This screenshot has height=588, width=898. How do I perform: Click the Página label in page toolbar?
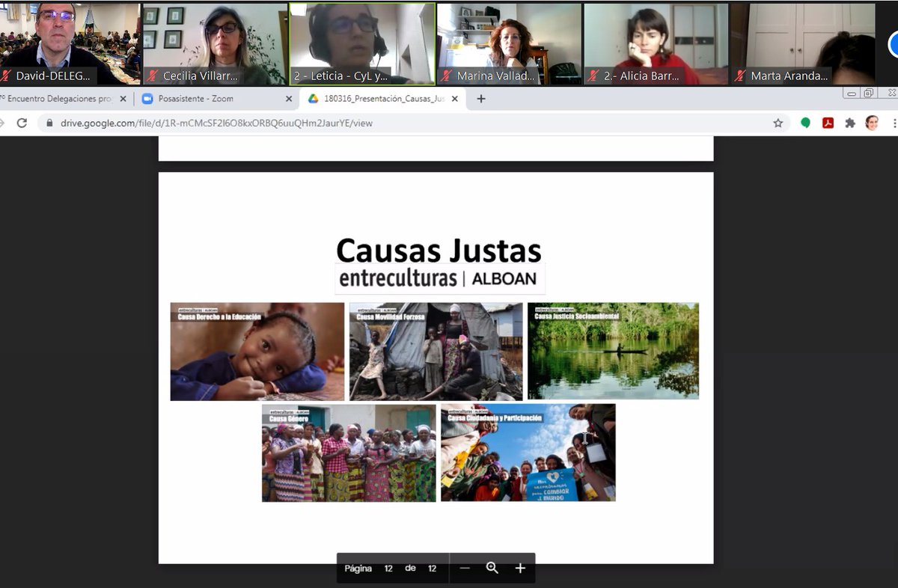coord(358,569)
